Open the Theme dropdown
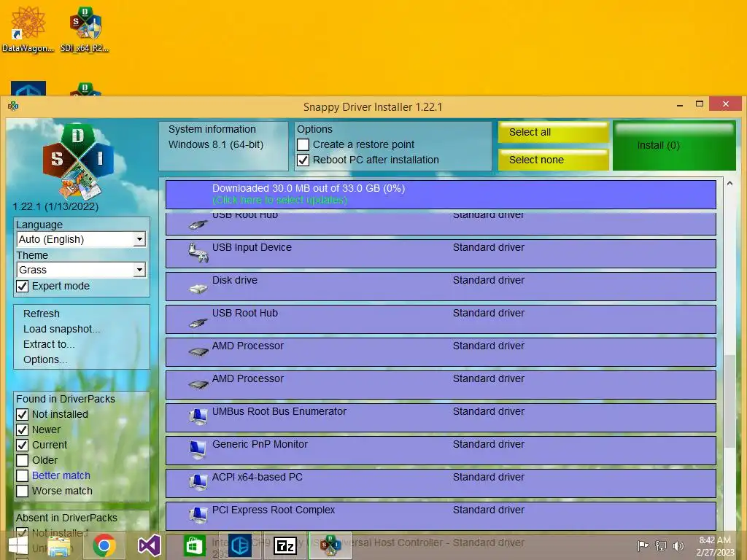This screenshot has width=747, height=560. [x=81, y=270]
